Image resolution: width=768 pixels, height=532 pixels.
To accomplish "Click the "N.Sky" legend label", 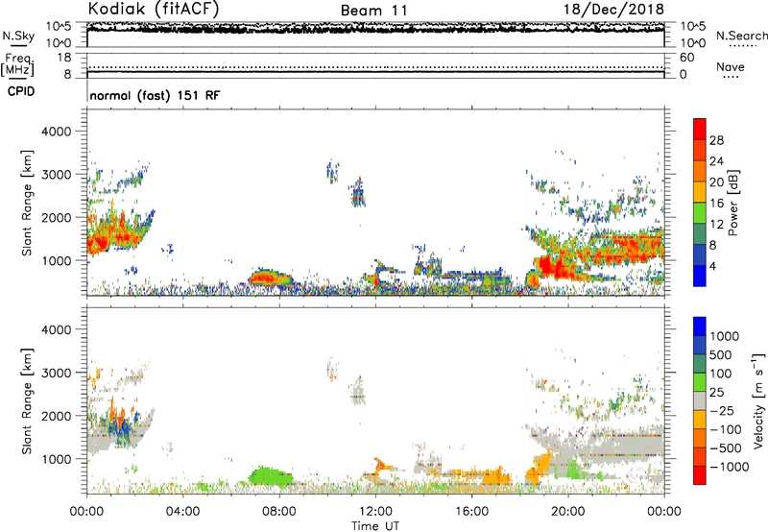I will point(18,36).
